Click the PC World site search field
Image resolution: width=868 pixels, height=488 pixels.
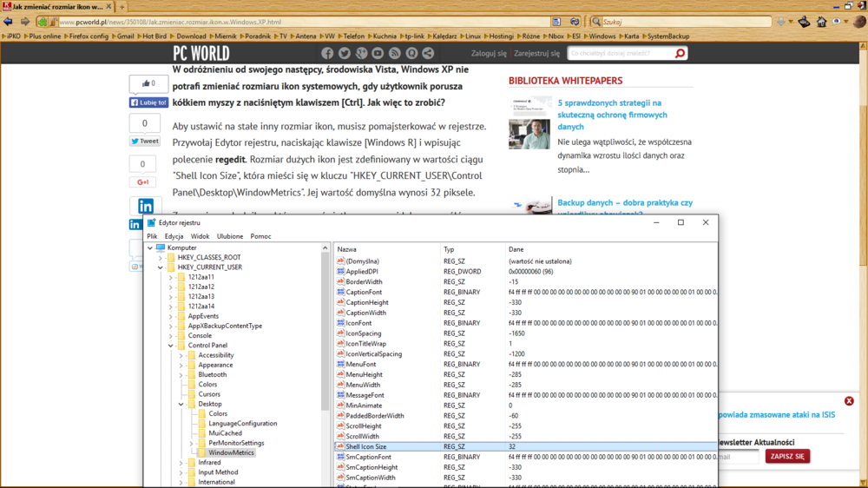click(620, 54)
